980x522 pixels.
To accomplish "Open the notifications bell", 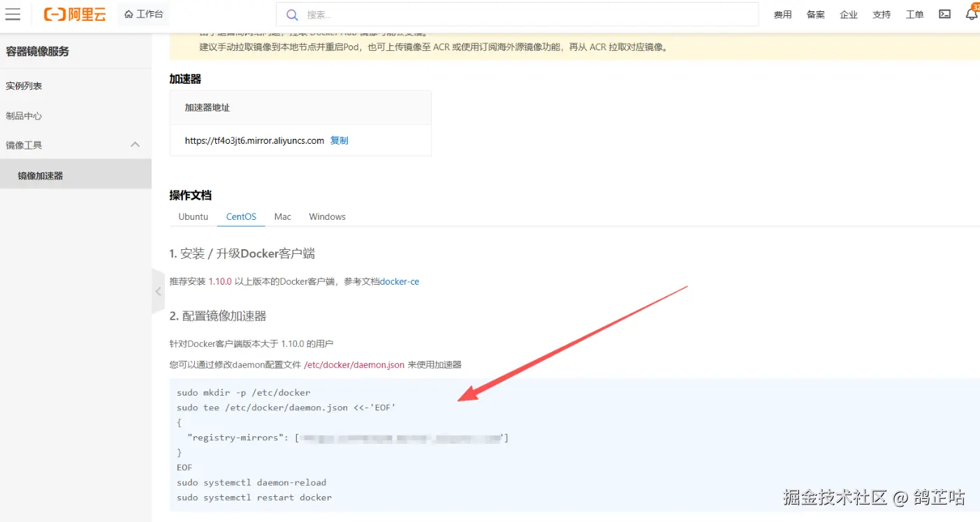I will click(x=972, y=13).
